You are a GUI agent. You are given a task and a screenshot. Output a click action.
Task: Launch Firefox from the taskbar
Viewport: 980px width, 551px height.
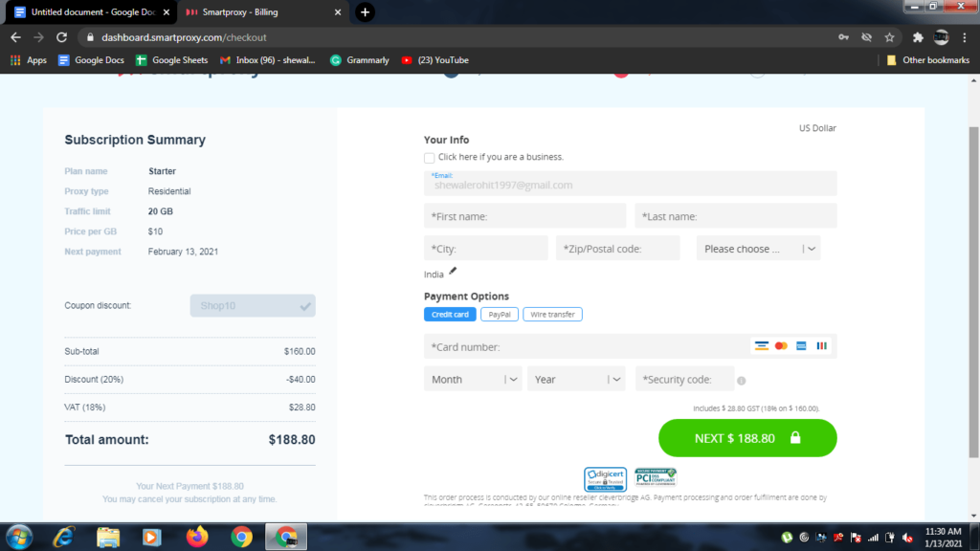[x=197, y=538]
